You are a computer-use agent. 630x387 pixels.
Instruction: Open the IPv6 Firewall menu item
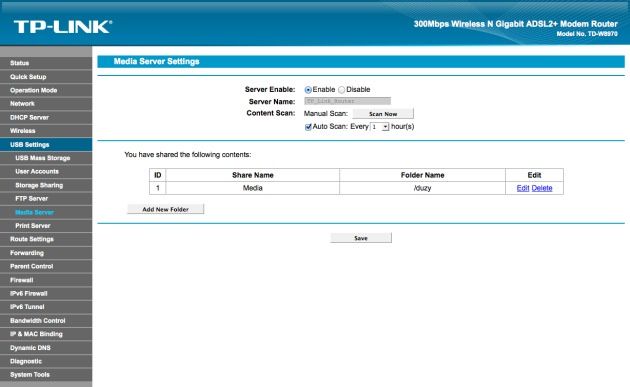(x=46, y=293)
